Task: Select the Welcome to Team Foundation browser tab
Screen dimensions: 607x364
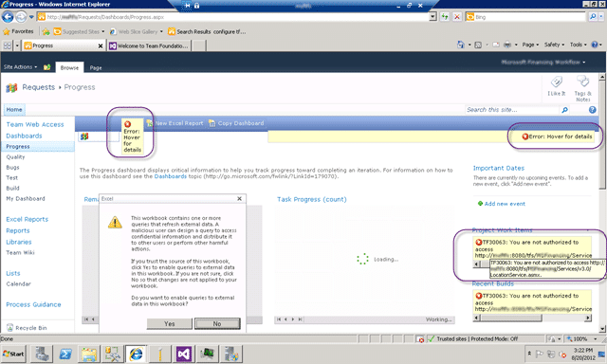Action: coord(149,45)
